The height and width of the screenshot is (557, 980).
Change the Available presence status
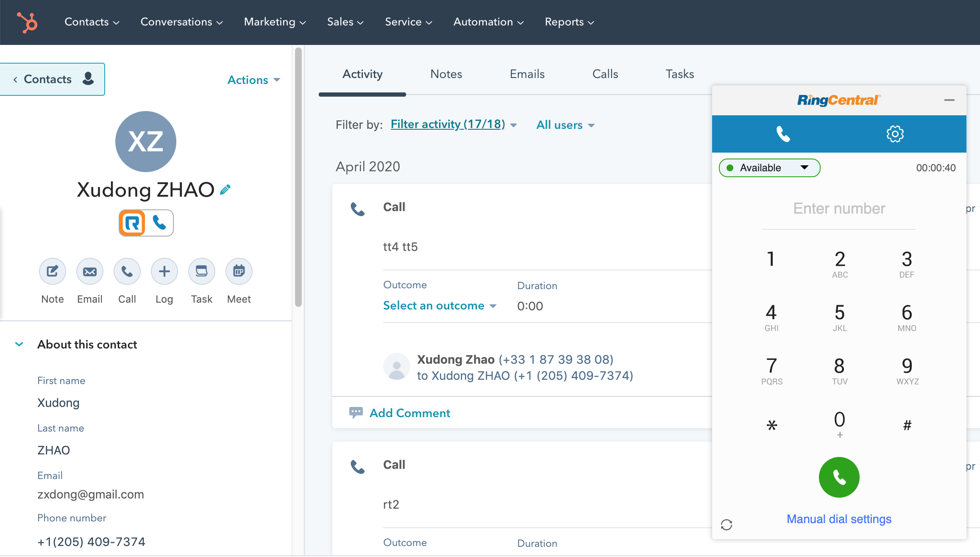pyautogui.click(x=770, y=168)
